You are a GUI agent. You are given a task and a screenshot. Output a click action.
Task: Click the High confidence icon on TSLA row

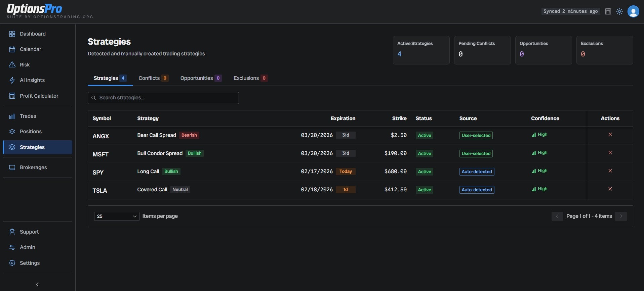(534, 189)
